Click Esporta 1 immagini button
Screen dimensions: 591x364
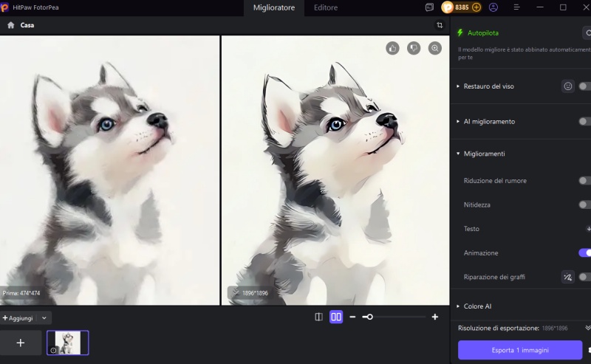click(x=520, y=350)
